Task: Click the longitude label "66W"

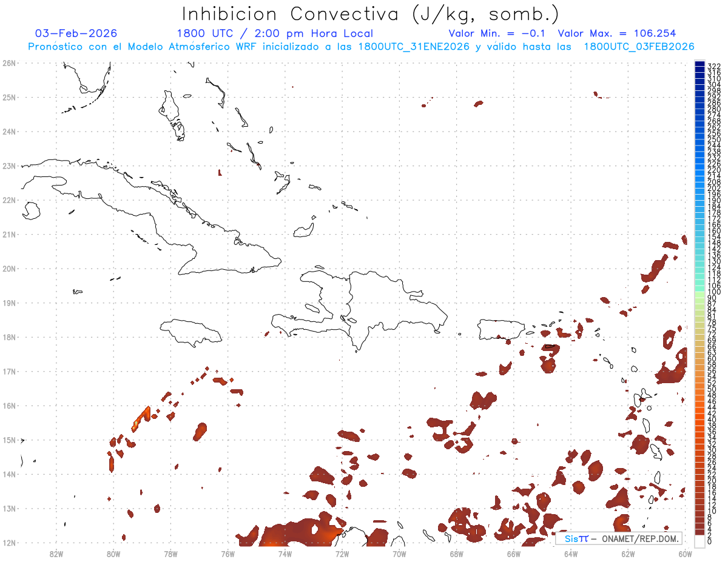Action: click(514, 553)
